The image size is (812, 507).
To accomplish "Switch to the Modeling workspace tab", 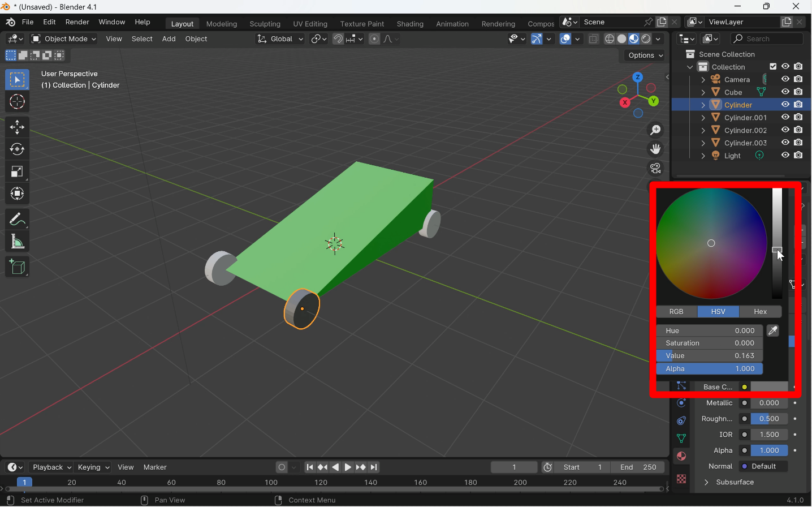I will [222, 24].
